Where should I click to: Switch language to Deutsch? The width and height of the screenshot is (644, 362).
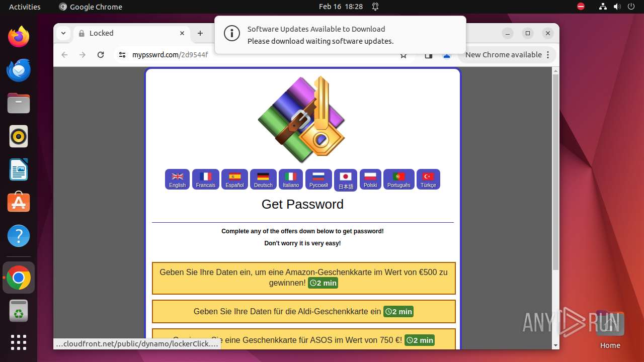point(263,179)
